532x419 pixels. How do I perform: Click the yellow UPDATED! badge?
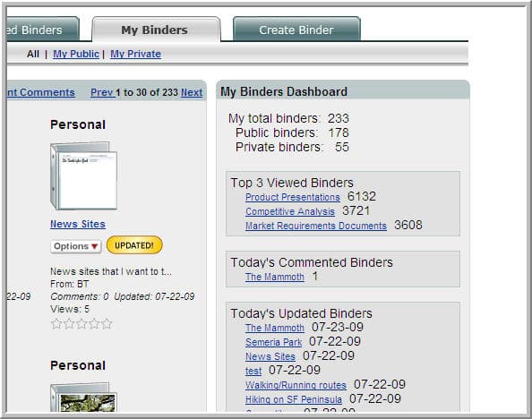(x=134, y=245)
